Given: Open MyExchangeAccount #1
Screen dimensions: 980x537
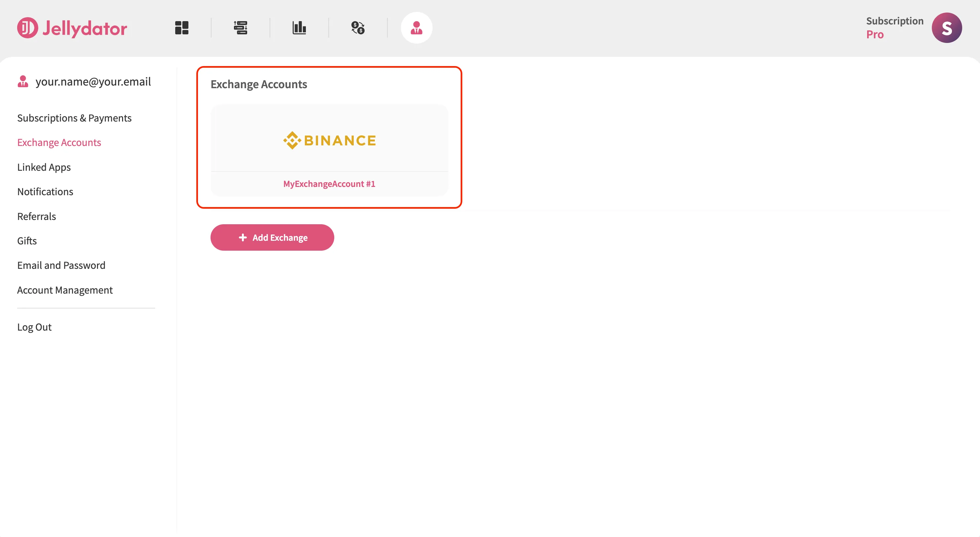Looking at the screenshot, I should coord(329,184).
